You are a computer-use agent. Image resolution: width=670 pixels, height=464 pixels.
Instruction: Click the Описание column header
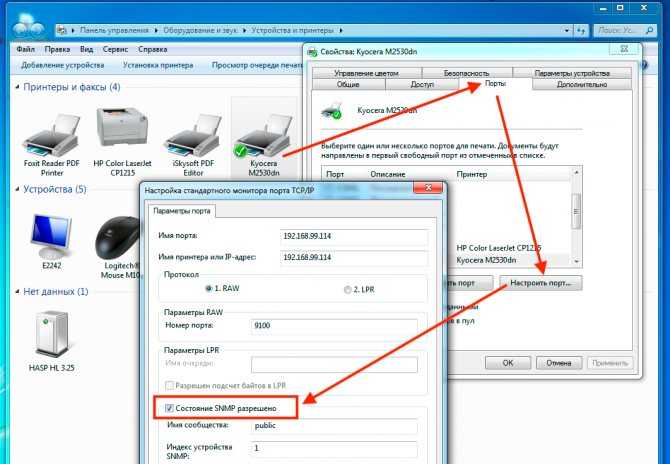[388, 174]
